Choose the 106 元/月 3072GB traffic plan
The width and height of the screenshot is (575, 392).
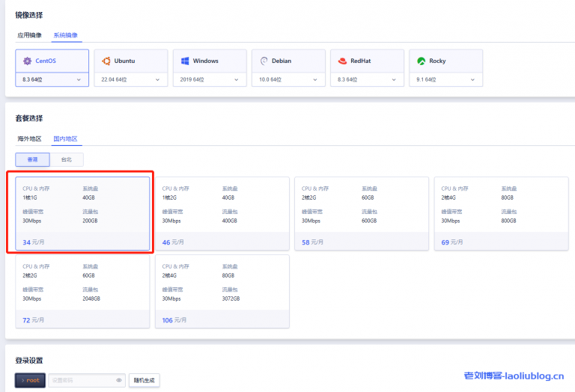[222, 291]
